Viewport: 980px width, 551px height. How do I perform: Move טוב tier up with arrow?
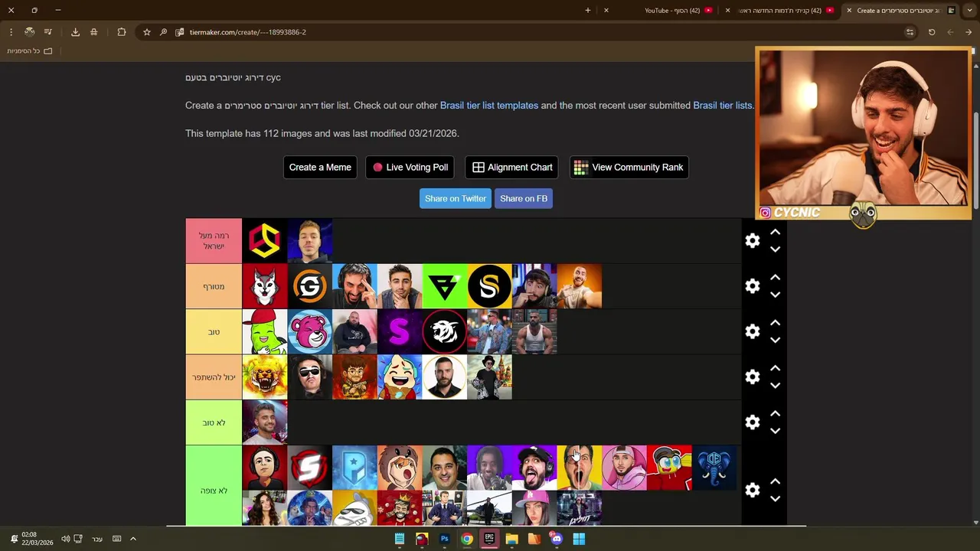pos(775,323)
